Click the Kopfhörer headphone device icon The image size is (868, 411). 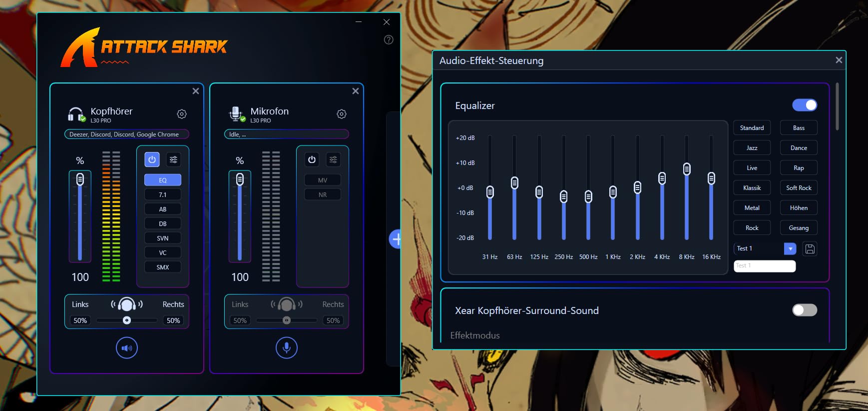coord(76,114)
